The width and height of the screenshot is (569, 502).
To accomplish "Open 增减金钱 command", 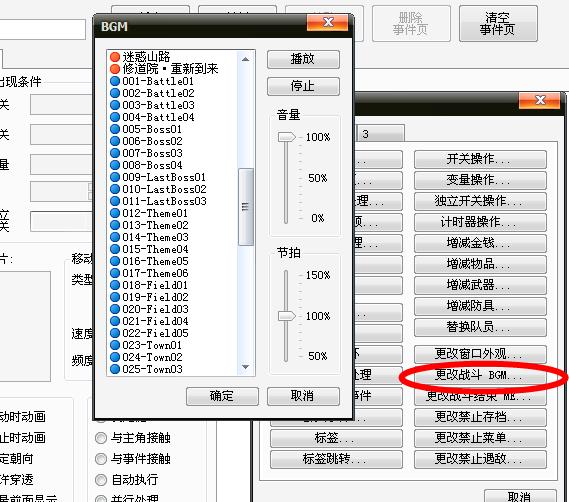I will (480, 243).
